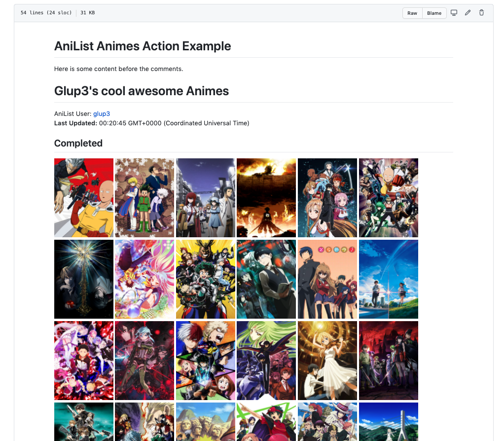Screen dimensions: 504x441
Task: Open the glup3 AniList user link
Action: point(102,114)
